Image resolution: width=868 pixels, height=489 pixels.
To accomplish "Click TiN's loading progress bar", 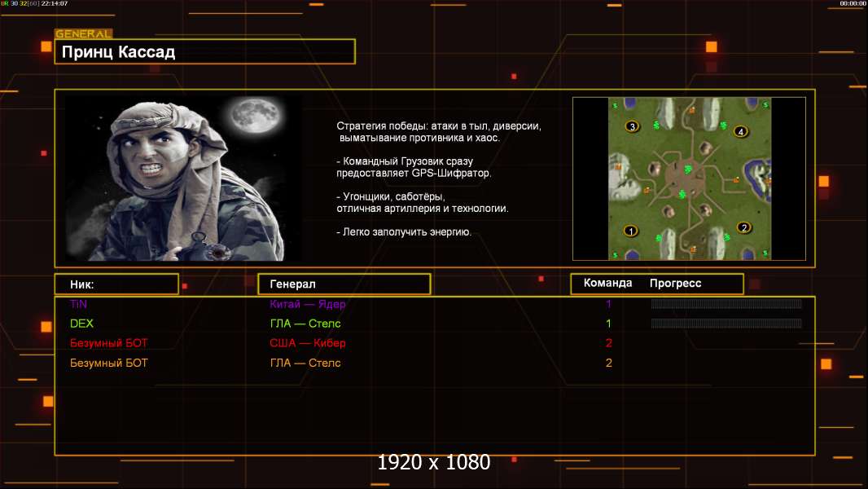I will pyautogui.click(x=726, y=303).
